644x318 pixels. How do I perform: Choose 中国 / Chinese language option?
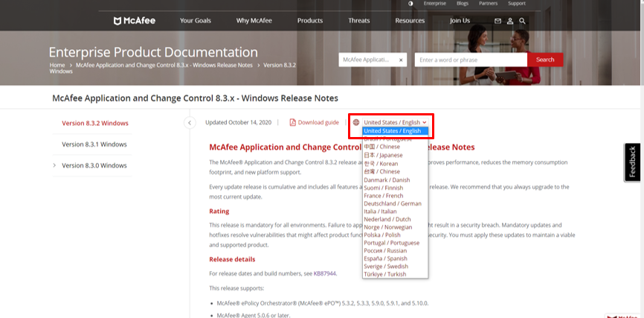[x=395, y=147]
